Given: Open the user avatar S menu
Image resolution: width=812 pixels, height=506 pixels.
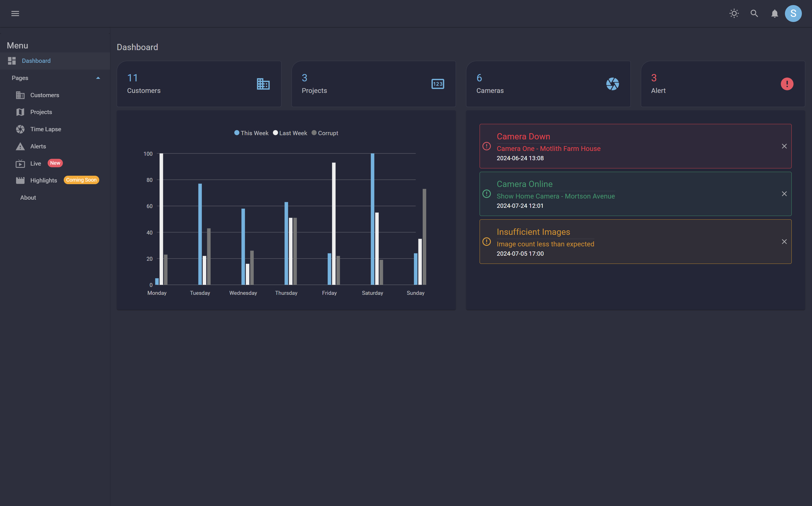Looking at the screenshot, I should tap(793, 14).
